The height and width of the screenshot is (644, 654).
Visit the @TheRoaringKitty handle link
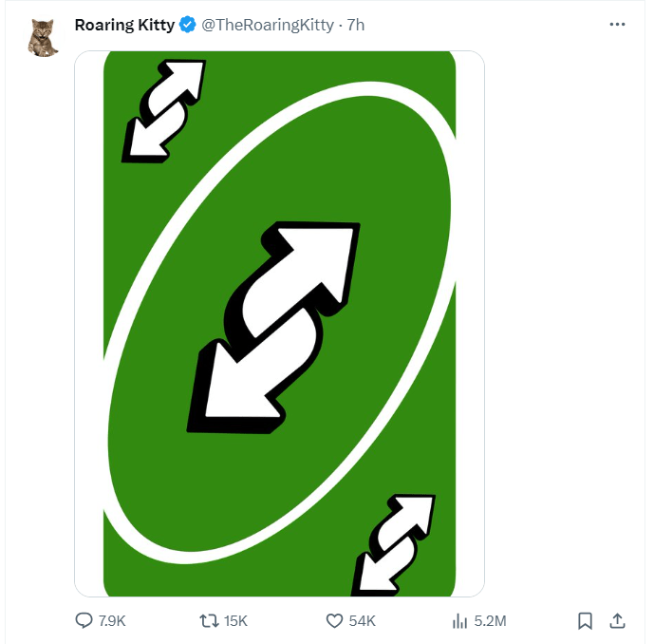tap(267, 25)
